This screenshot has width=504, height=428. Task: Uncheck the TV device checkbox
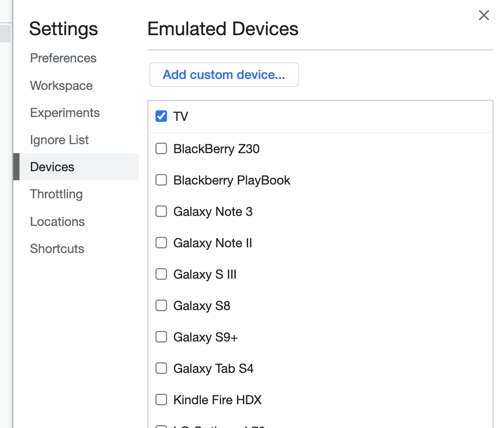(x=162, y=117)
